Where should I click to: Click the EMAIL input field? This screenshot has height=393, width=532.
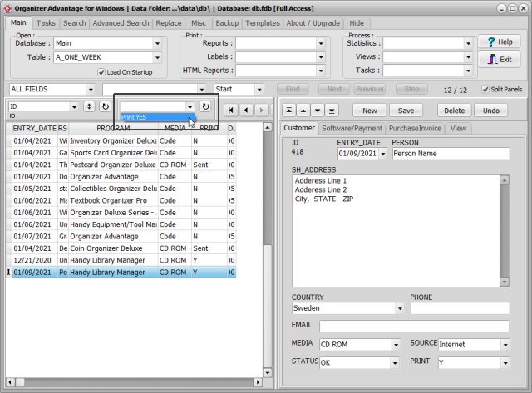coord(414,327)
